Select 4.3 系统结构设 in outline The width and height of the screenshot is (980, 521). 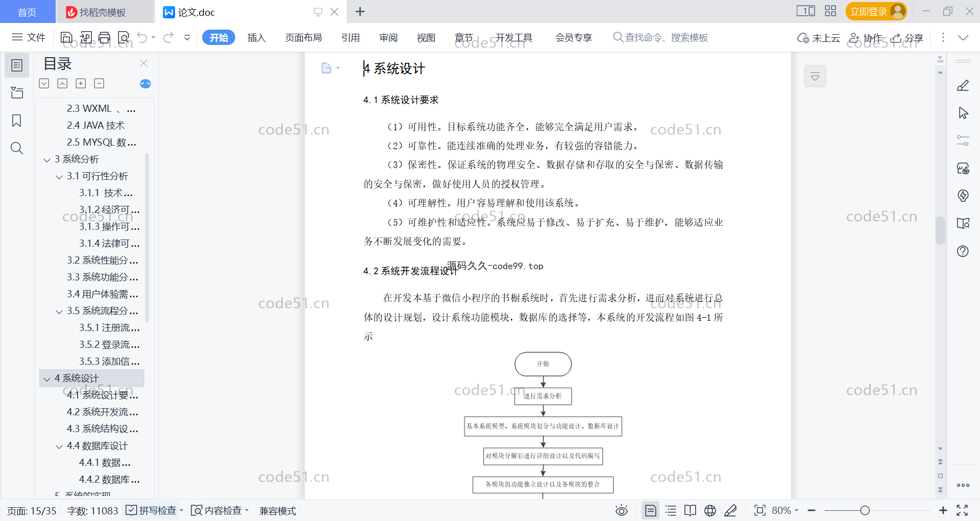click(x=102, y=429)
